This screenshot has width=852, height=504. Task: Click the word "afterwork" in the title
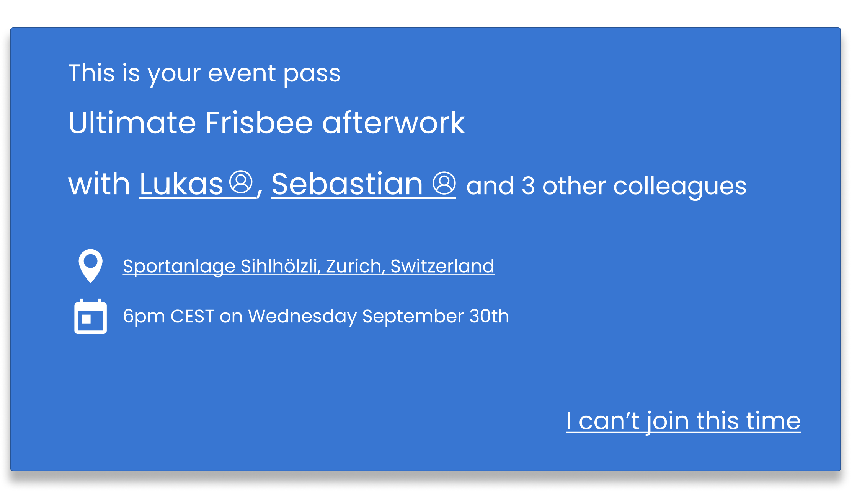pyautogui.click(x=393, y=123)
